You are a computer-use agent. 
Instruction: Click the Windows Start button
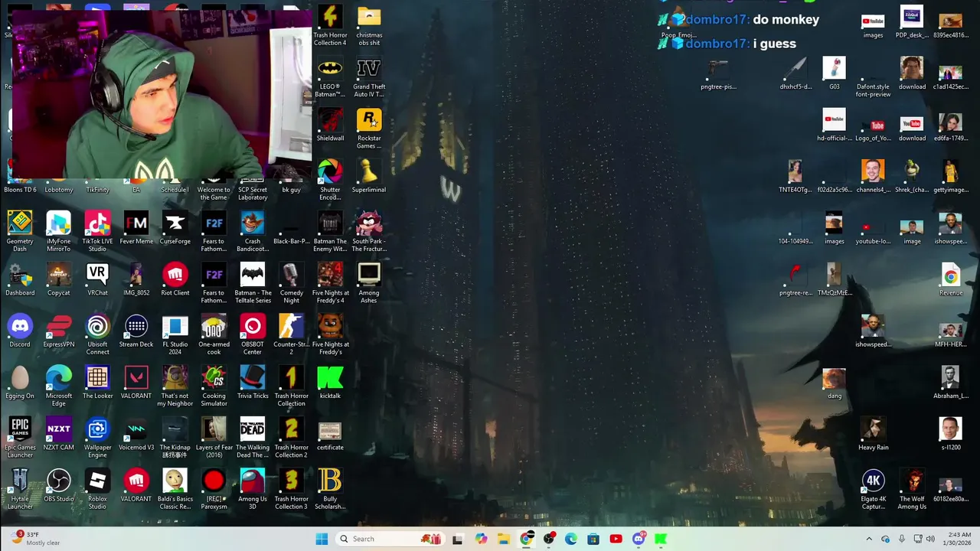[322, 539]
